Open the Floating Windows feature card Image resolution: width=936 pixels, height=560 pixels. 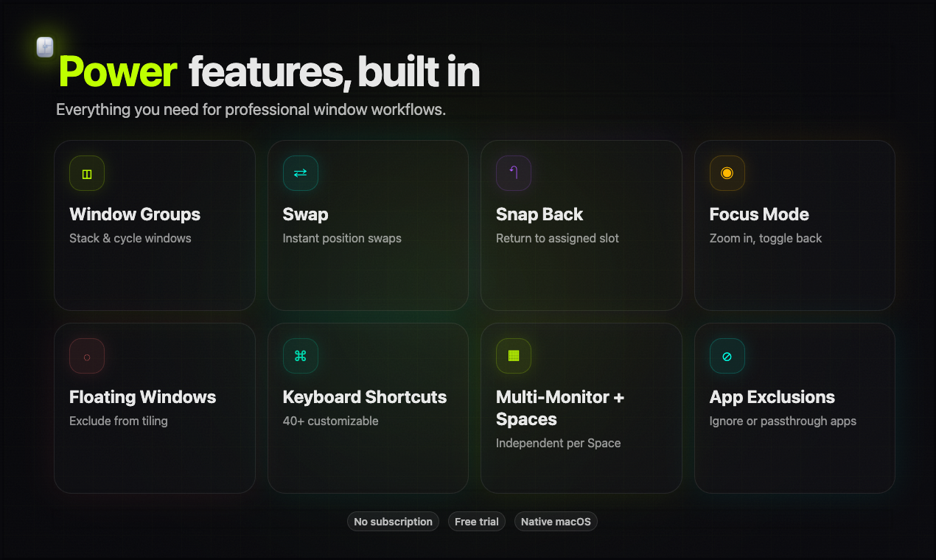[154, 407]
